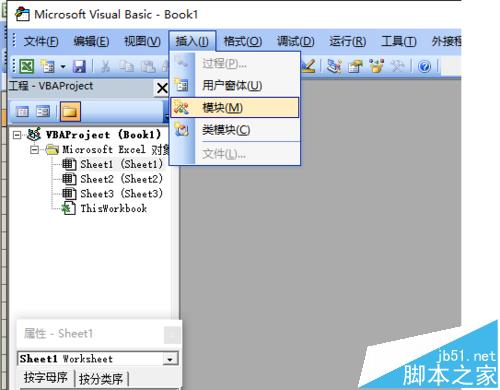Click View Code icon in project panel
Image resolution: width=500 pixels, height=390 pixels.
click(x=22, y=111)
